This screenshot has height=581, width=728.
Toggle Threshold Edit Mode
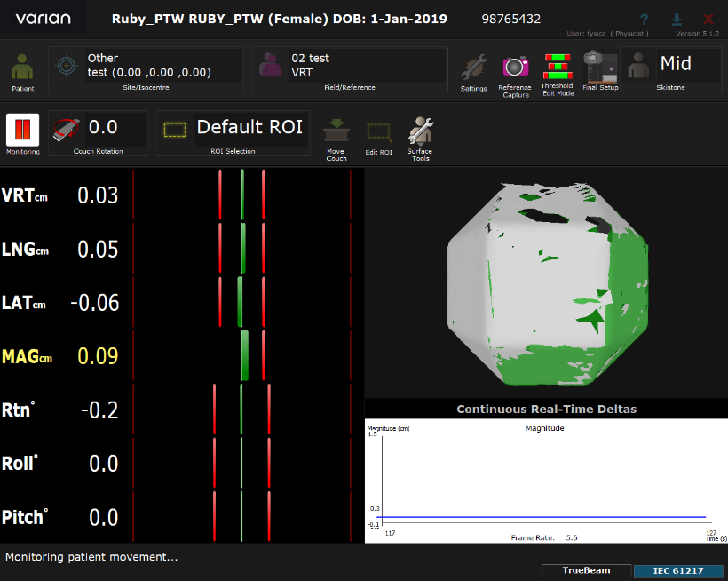[x=558, y=68]
